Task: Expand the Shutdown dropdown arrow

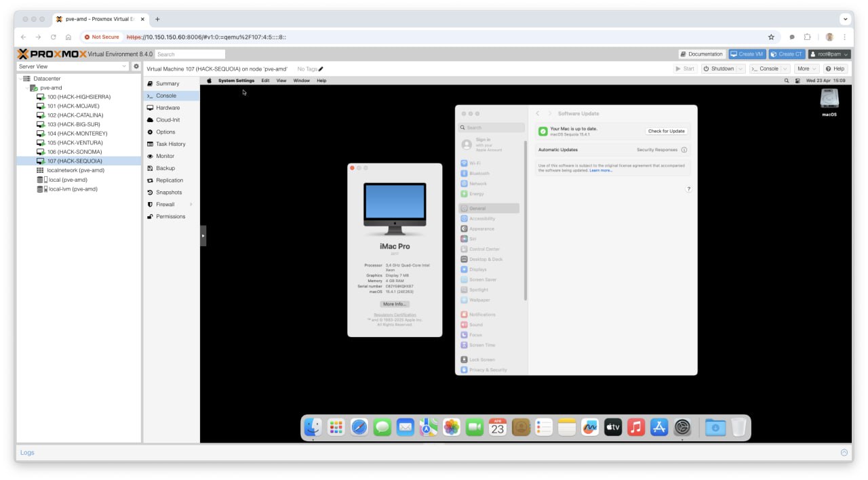Action: click(741, 69)
